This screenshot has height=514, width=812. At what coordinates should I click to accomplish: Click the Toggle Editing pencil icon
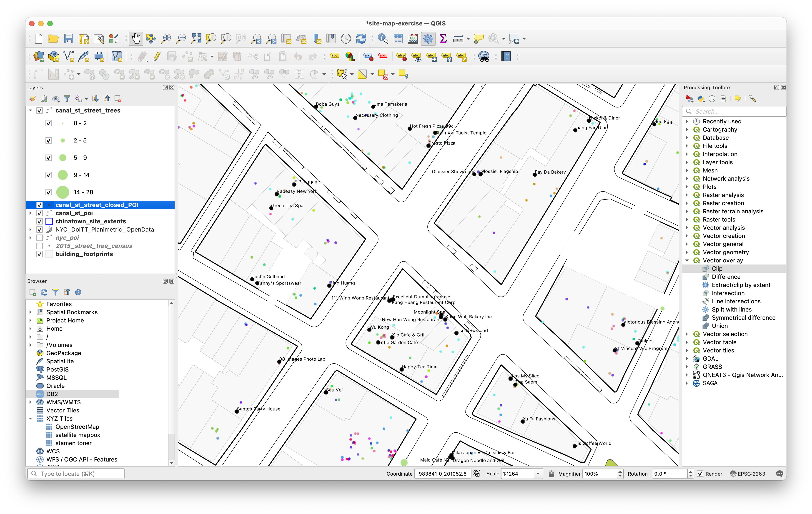click(x=157, y=57)
